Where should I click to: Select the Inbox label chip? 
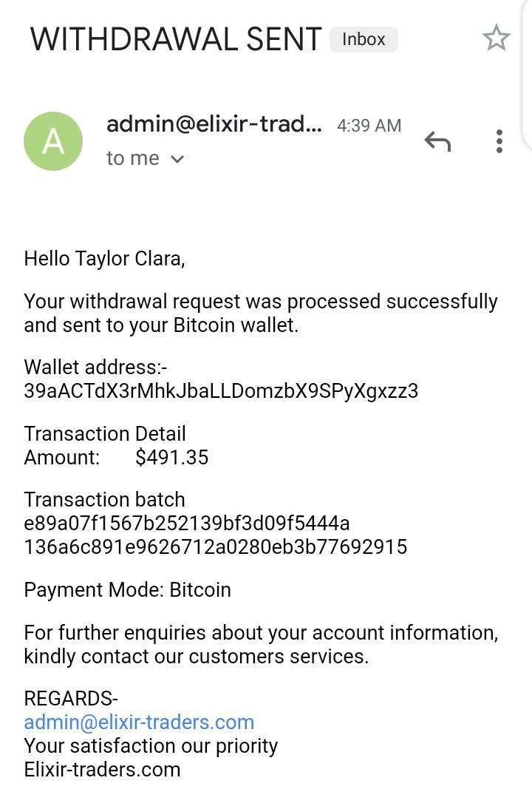tap(364, 39)
